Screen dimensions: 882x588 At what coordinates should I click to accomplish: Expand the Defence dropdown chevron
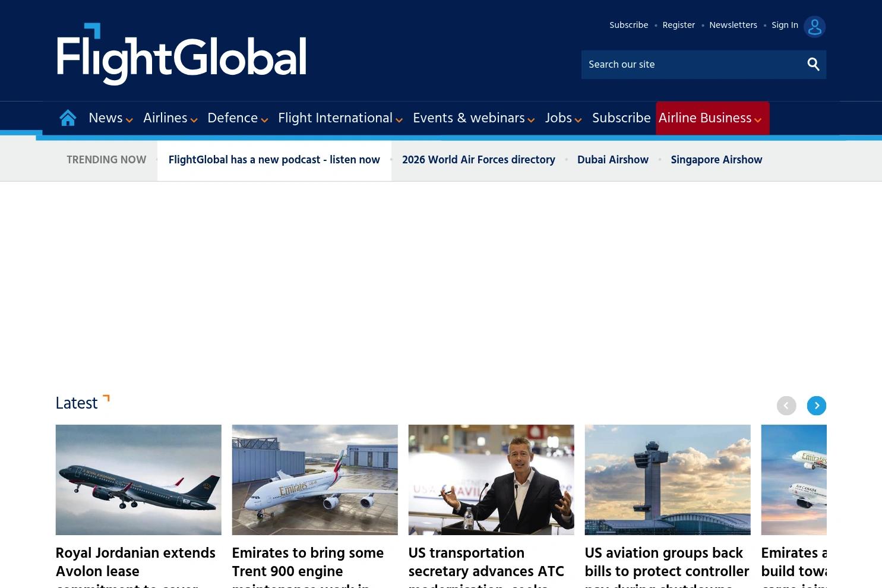(x=264, y=120)
